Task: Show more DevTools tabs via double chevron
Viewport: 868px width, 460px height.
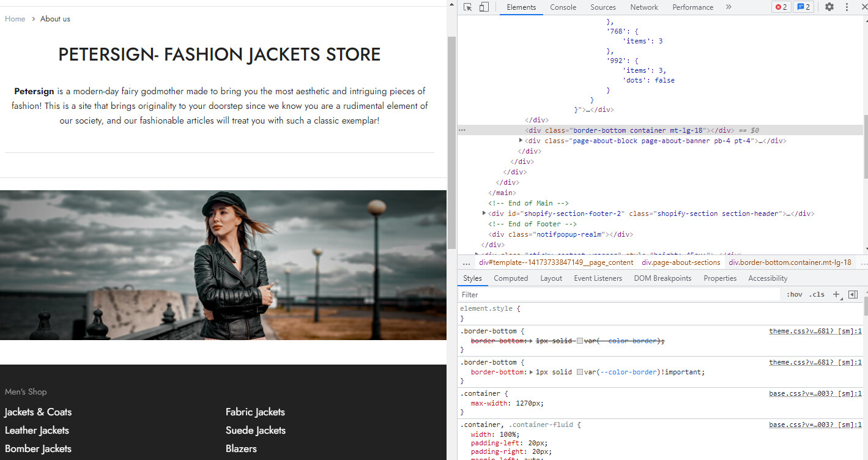Action: [x=729, y=7]
